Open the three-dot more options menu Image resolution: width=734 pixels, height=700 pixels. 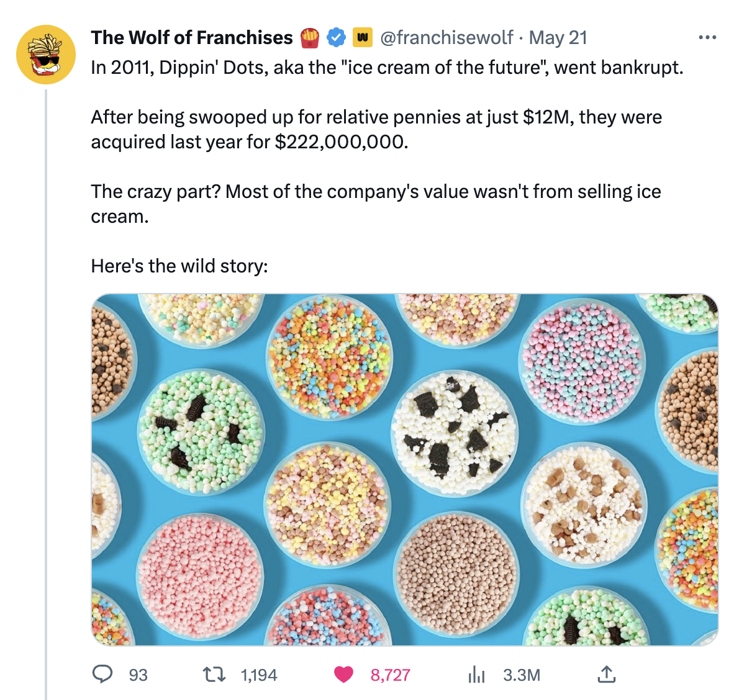click(707, 37)
